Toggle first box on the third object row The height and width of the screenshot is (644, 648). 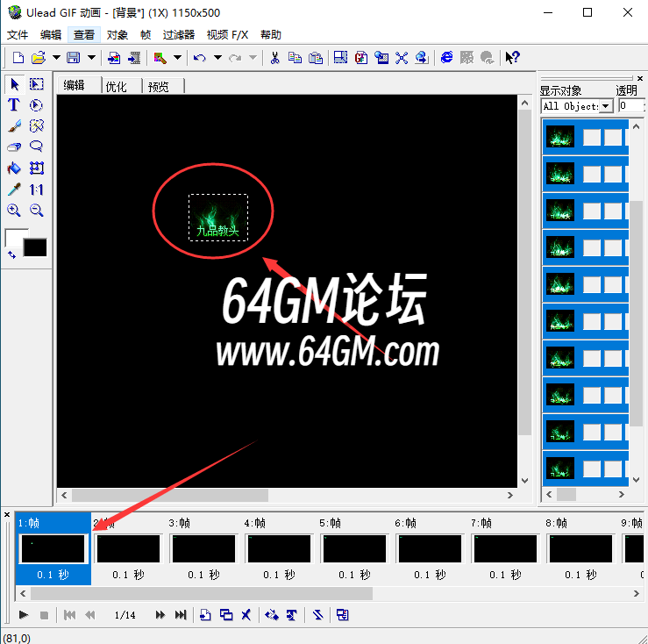tap(592, 211)
